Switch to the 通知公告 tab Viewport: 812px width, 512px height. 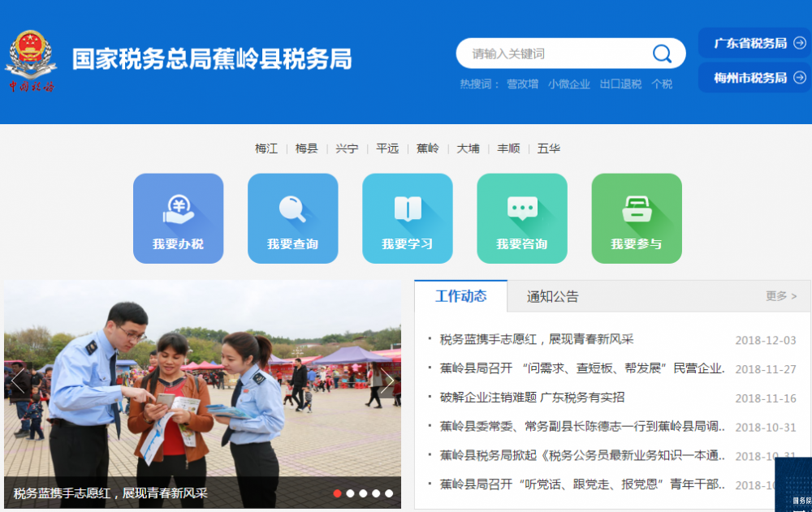pos(552,296)
